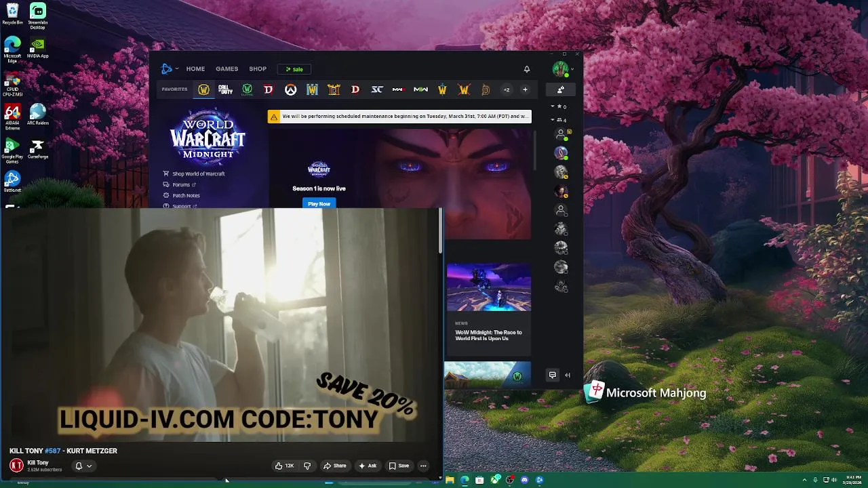Select Microsoft Edge desktop shortcut

[12, 50]
